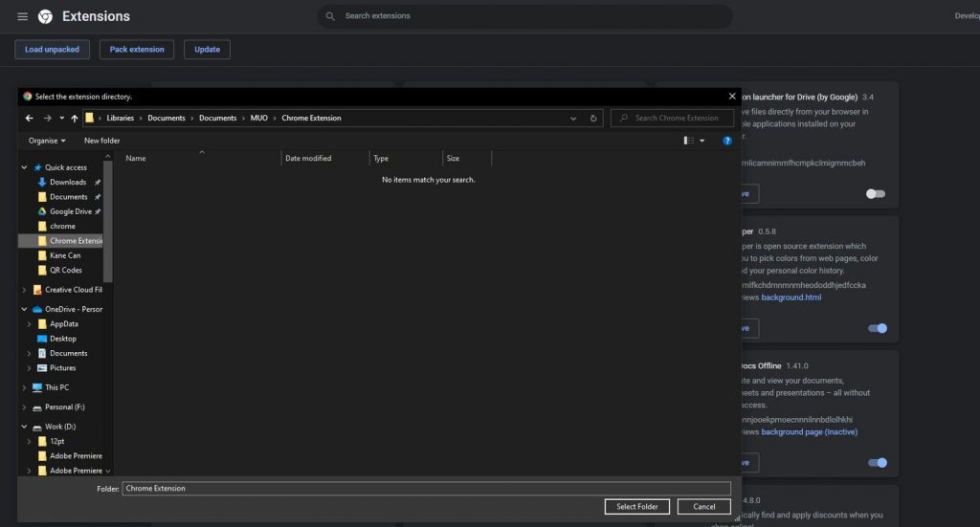Click the forward arrow in file dialog

(47, 118)
